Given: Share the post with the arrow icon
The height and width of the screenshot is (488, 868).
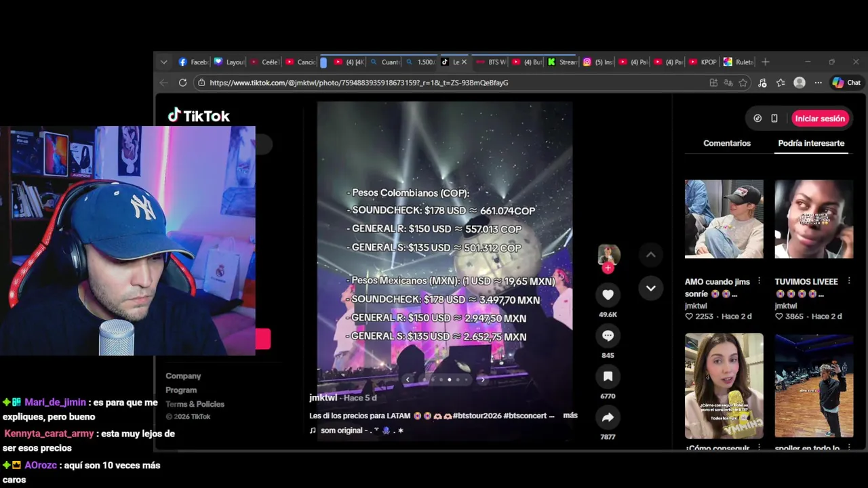Looking at the screenshot, I should tap(608, 418).
